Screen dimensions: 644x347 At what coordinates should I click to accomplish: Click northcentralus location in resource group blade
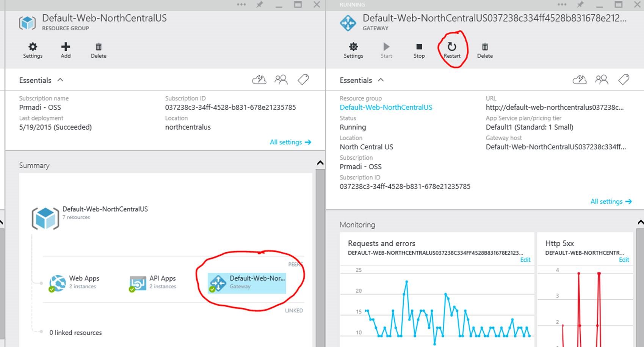[188, 127]
